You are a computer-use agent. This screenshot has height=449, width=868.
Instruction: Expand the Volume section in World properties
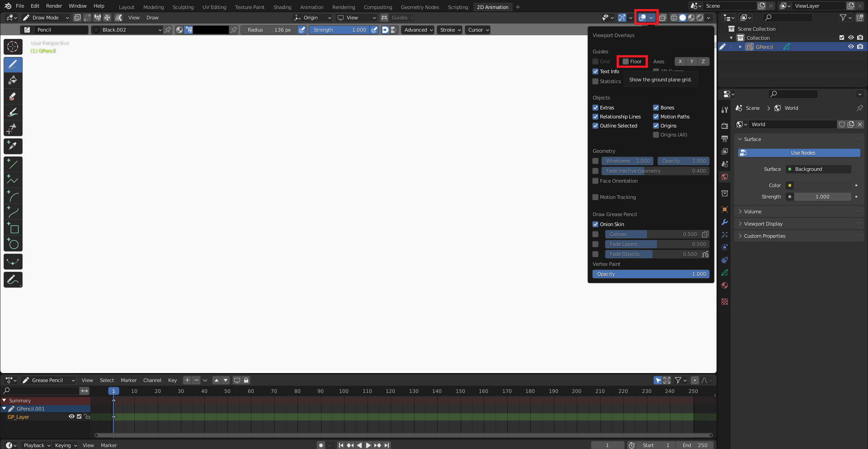pos(753,211)
